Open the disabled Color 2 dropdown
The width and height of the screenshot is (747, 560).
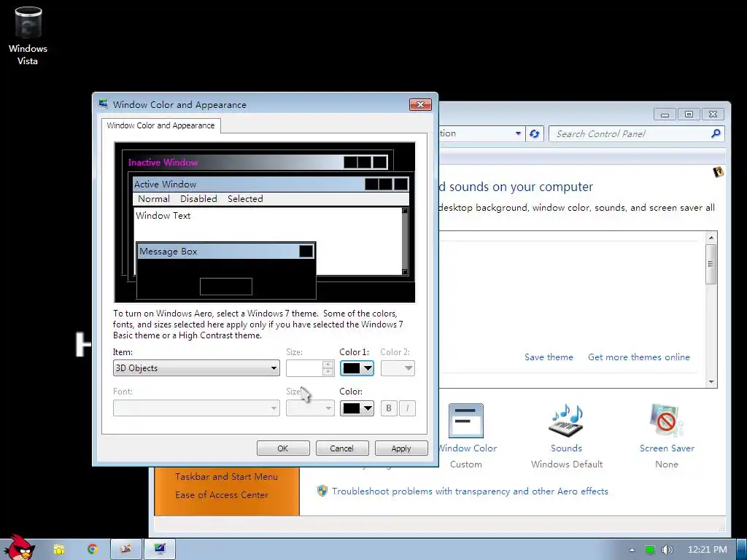[x=398, y=368]
